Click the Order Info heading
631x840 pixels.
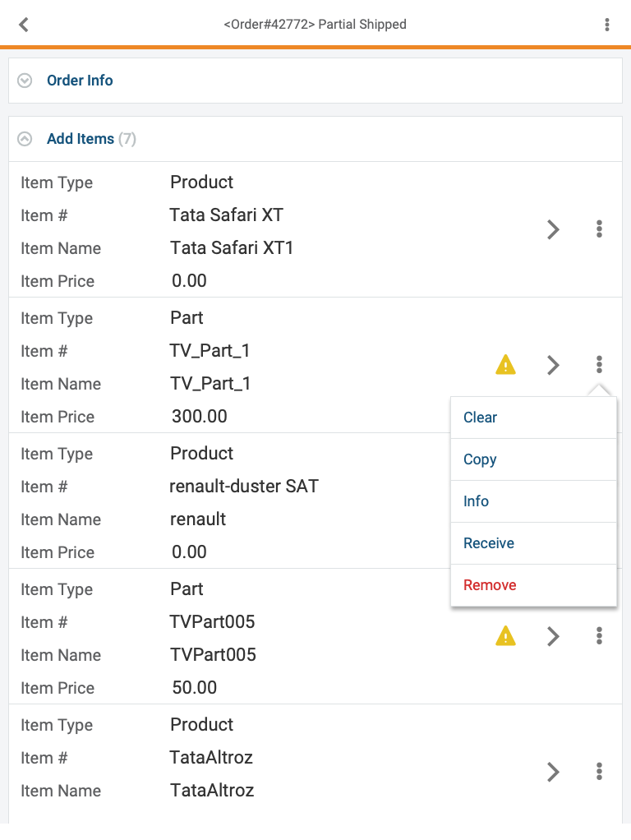click(80, 81)
